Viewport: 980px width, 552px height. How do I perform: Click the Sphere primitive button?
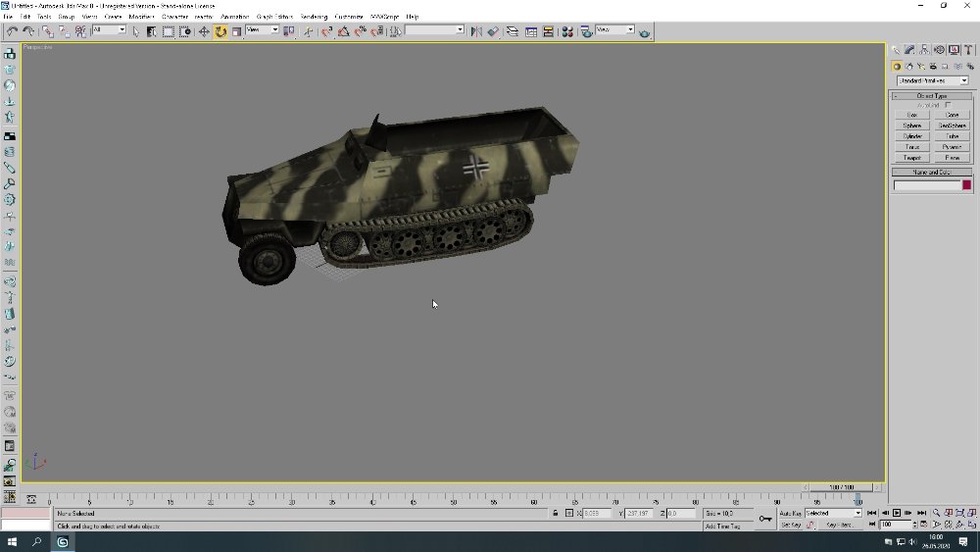911,125
